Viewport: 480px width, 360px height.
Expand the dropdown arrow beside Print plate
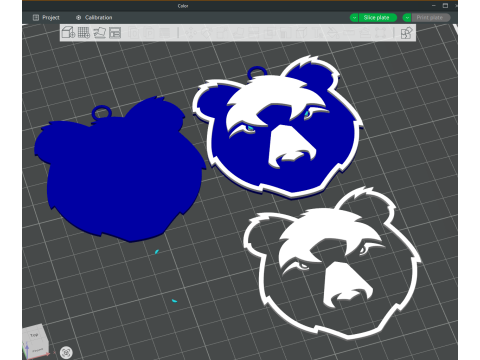coord(407,18)
